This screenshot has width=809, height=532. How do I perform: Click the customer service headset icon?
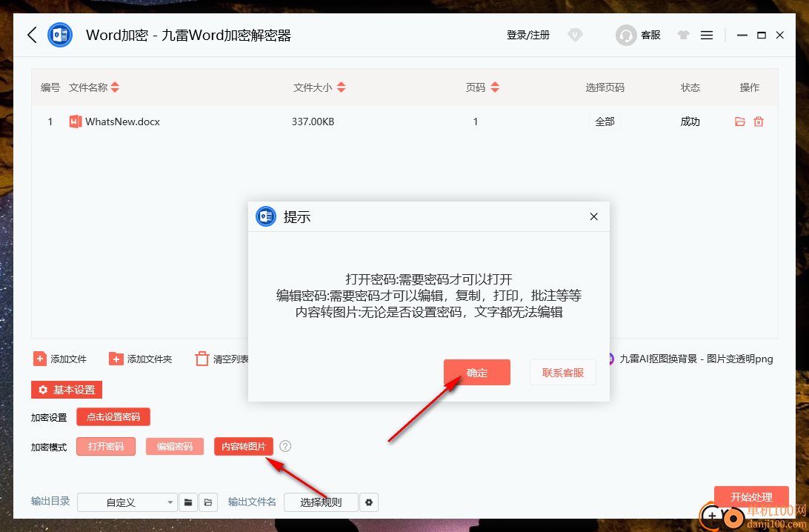pyautogui.click(x=626, y=35)
